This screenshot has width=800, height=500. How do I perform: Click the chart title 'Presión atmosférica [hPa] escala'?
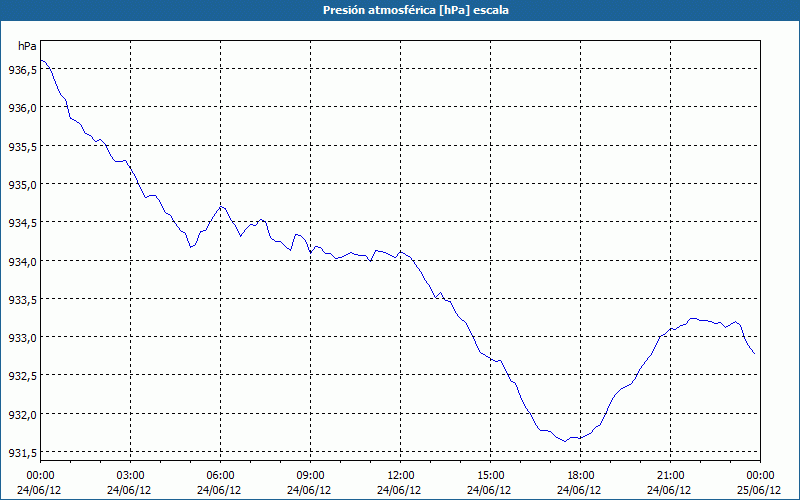tap(416, 10)
